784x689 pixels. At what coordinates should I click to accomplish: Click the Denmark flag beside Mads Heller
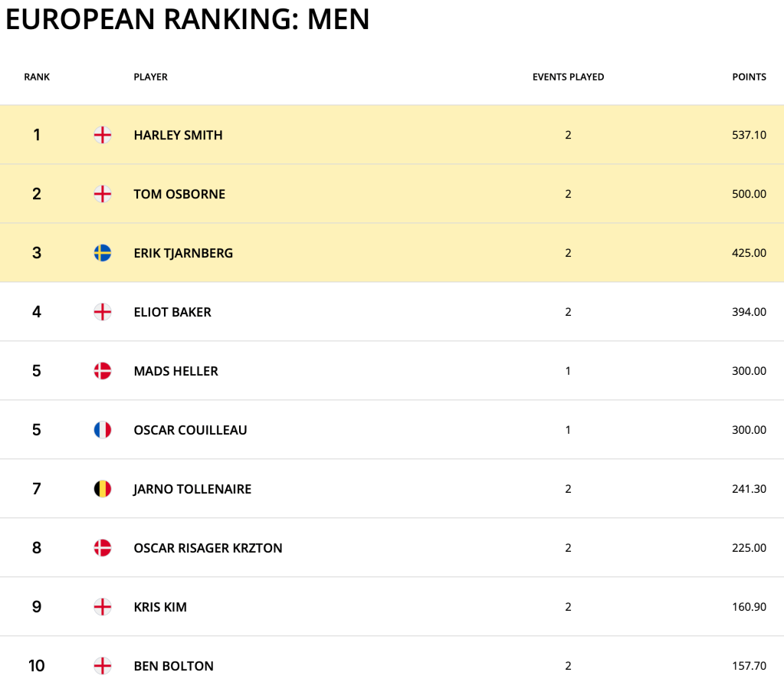tap(102, 371)
